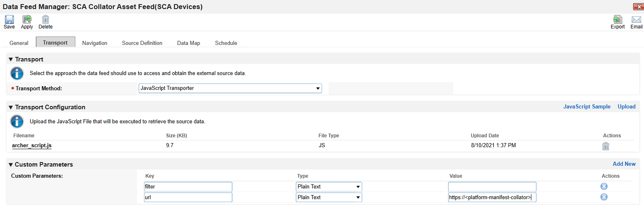Collapse the Transport Configuration section
This screenshot has width=644, height=207.
click(11, 107)
